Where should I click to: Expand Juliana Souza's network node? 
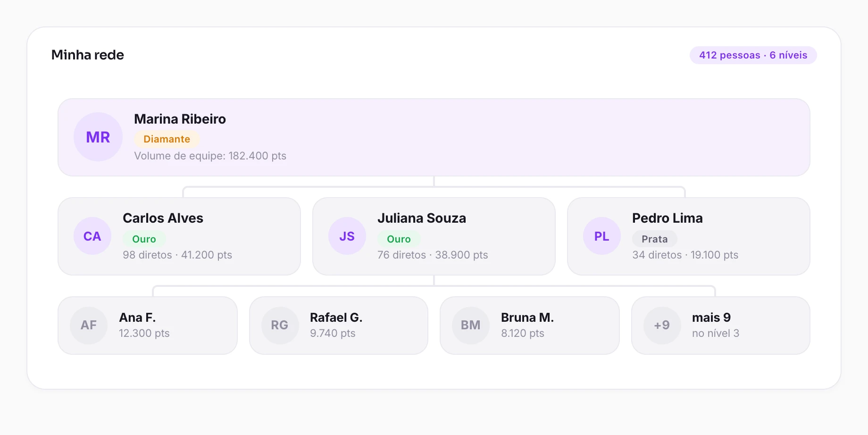[434, 236]
